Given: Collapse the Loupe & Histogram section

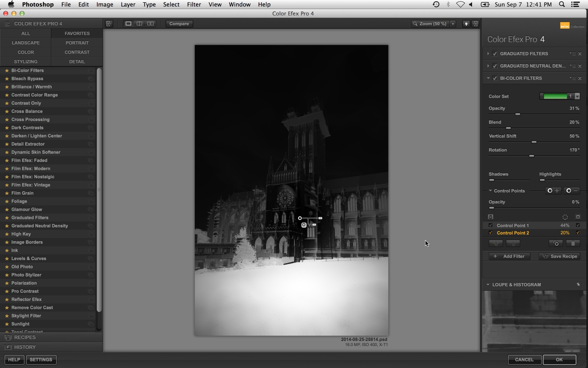Looking at the screenshot, I should click(488, 284).
